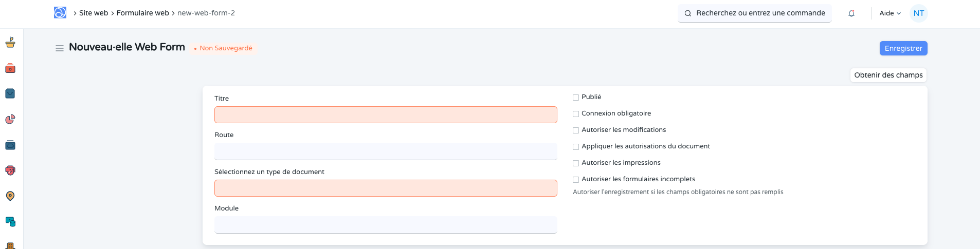Click the pink pie chart sidebar icon

click(x=10, y=119)
